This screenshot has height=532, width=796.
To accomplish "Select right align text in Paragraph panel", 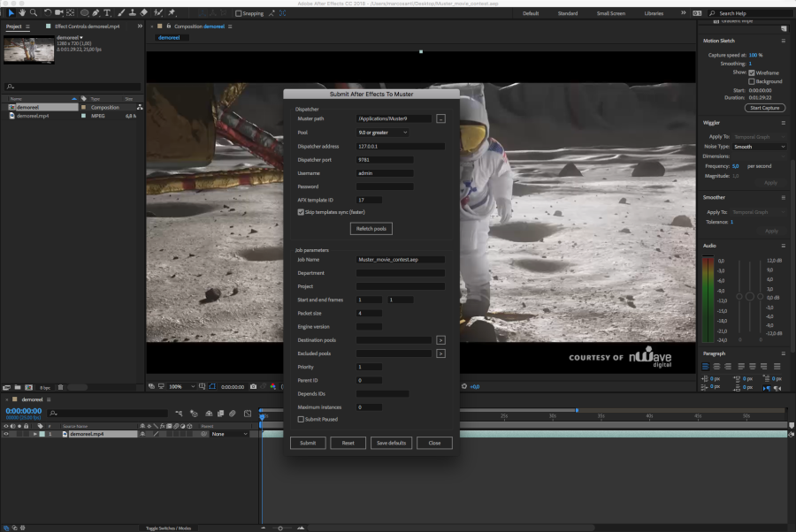I will pos(728,367).
